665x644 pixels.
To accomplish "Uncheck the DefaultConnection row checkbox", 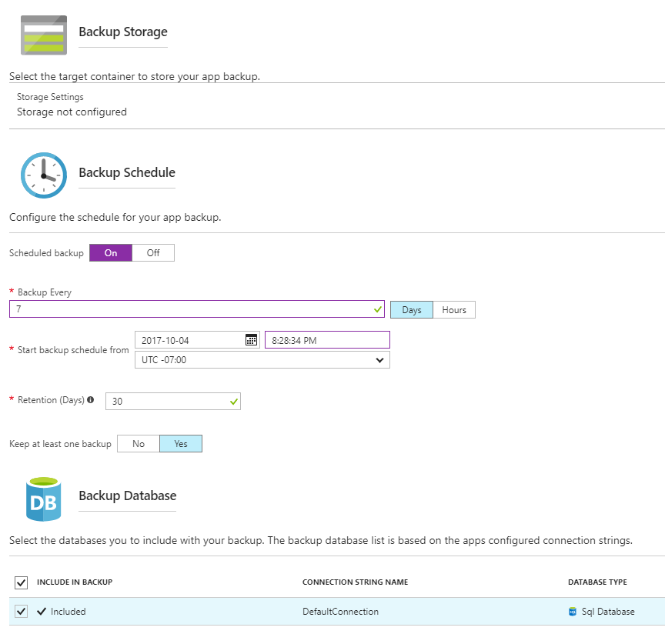I will click(x=21, y=612).
